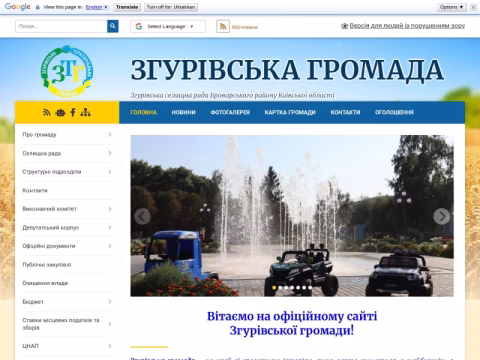Go to next slide arrow
The width and height of the screenshot is (480, 360).
(x=442, y=216)
